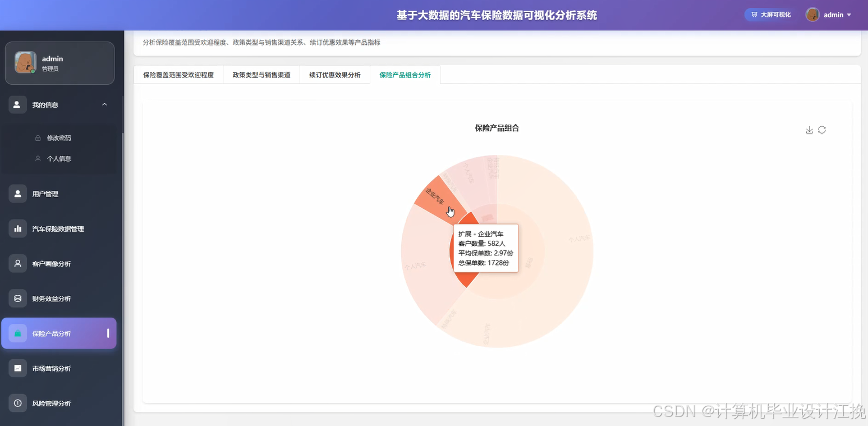Click the 管理员 role label in sidebar

(x=50, y=69)
